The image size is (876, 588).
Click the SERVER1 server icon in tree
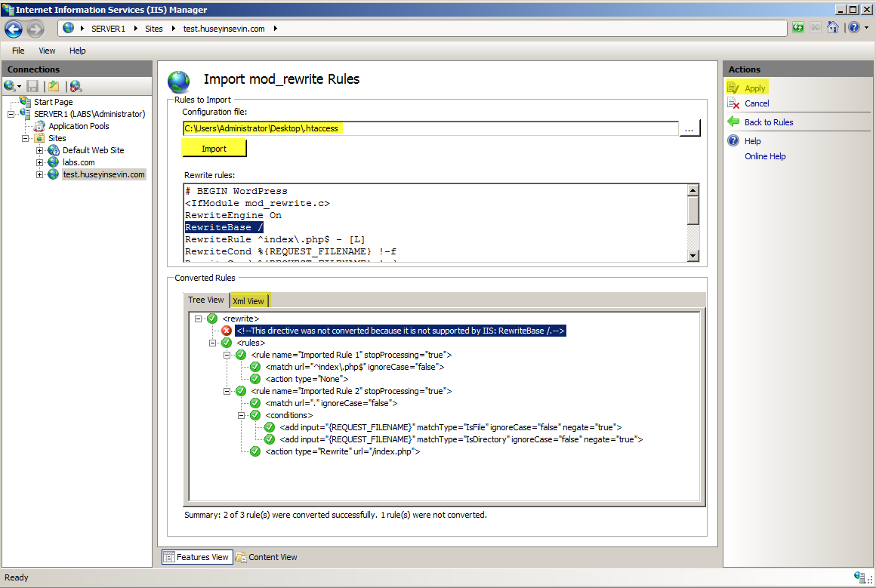(x=25, y=113)
